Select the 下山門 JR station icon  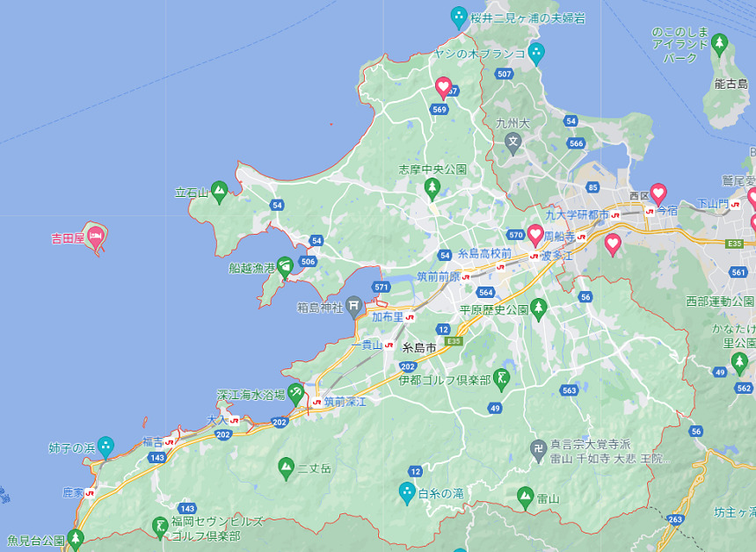[735, 205]
